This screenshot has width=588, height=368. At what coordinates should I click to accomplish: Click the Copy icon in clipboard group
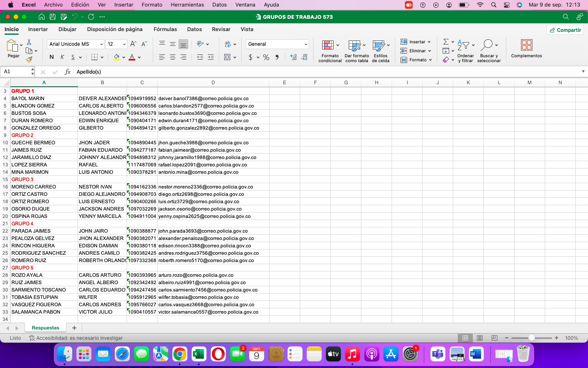29,51
